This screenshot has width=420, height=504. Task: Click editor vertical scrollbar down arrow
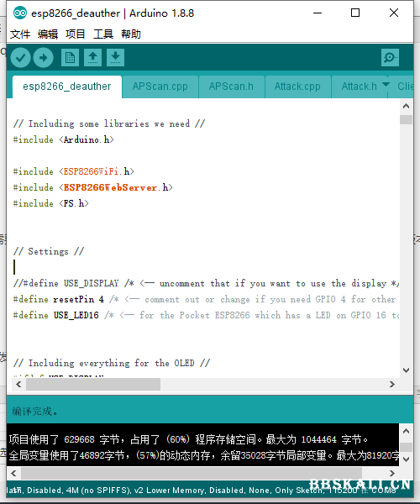(406, 370)
